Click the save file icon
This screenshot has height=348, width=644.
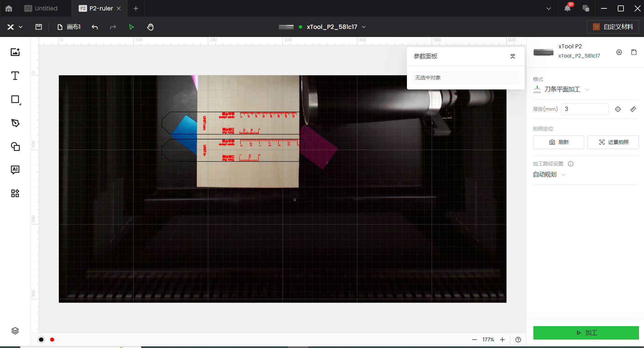[39, 27]
